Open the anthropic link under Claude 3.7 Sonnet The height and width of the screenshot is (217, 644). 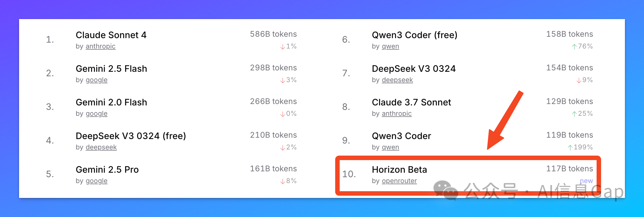coord(397,114)
